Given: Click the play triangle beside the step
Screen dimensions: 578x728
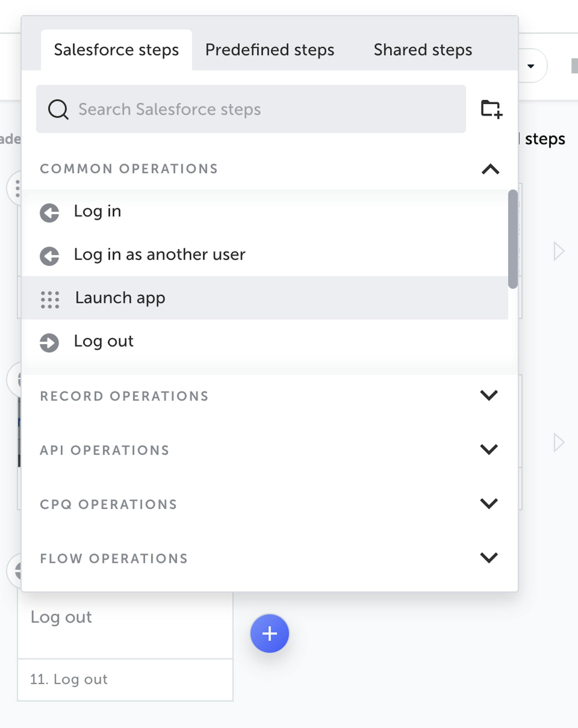Looking at the screenshot, I should tap(559, 251).
